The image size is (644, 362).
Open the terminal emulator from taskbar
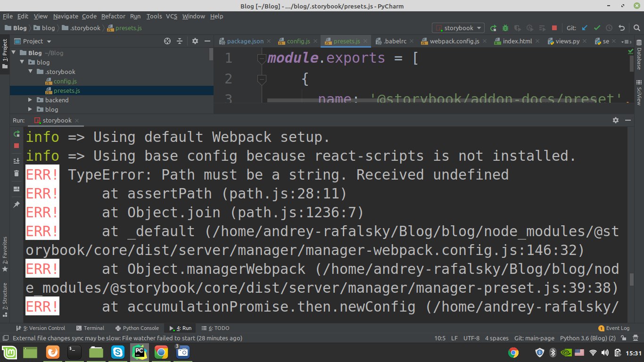(x=74, y=352)
